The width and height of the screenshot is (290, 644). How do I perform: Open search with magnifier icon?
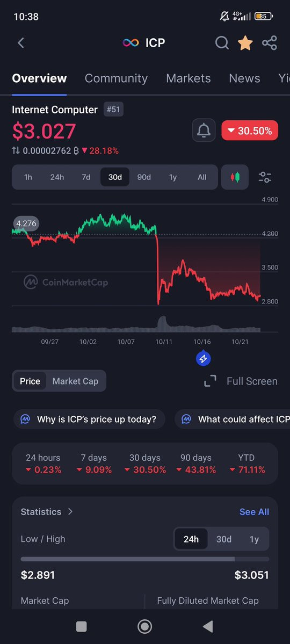(222, 43)
